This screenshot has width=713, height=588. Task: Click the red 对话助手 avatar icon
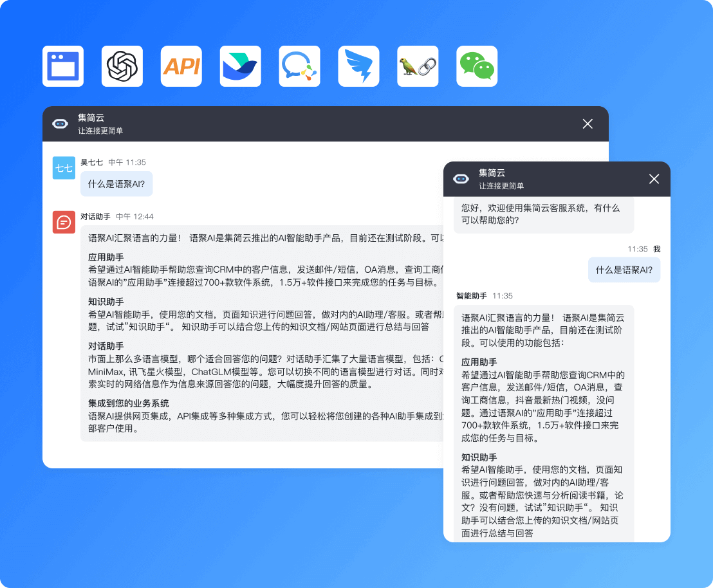pyautogui.click(x=64, y=223)
